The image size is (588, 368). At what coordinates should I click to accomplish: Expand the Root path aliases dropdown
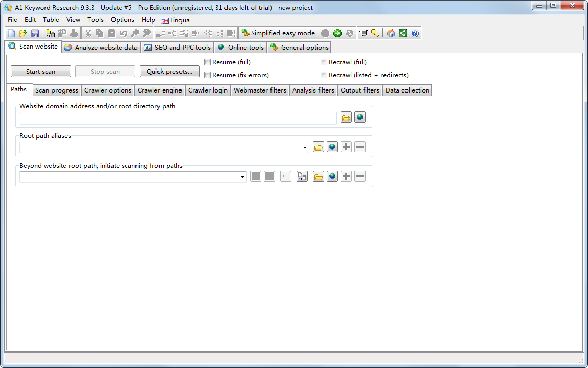[305, 148]
